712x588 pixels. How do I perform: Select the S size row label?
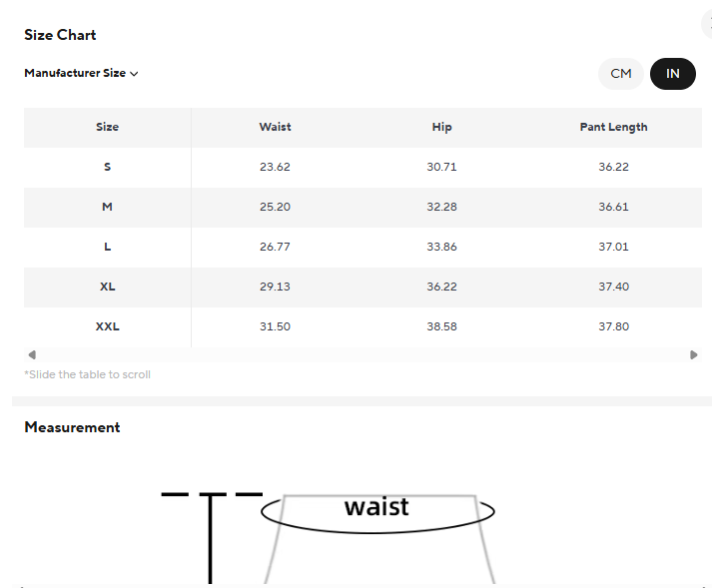click(x=107, y=167)
